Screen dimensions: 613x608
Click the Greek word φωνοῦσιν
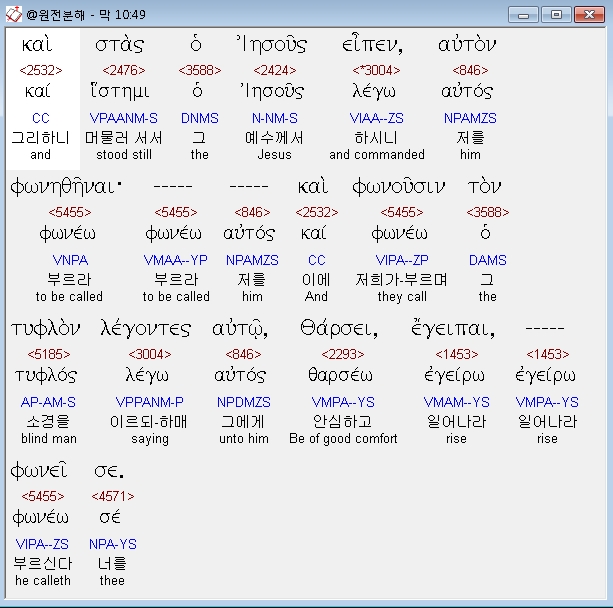click(398, 187)
